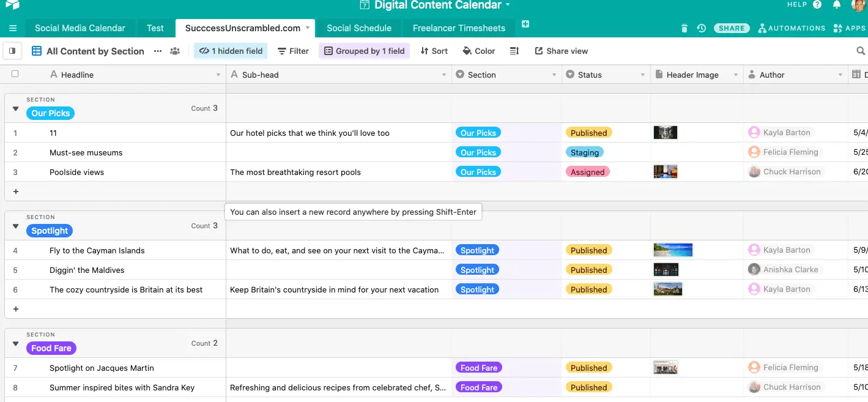Collapse the Spotlight group
Viewport: 868px width, 402px height.
coord(16,226)
